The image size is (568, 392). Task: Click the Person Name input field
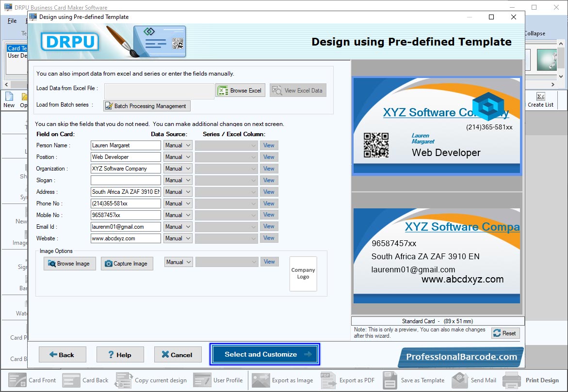(x=126, y=145)
